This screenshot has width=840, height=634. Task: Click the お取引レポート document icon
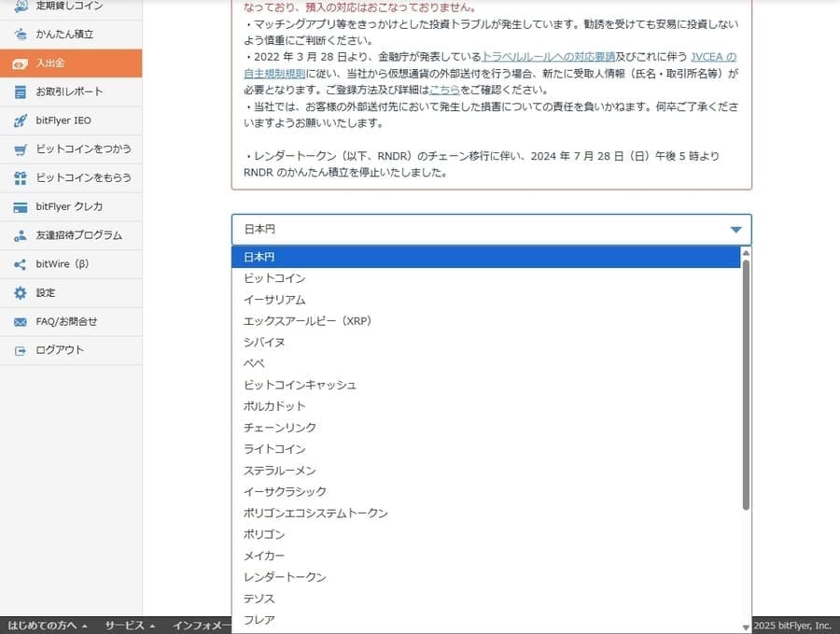pos(21,92)
